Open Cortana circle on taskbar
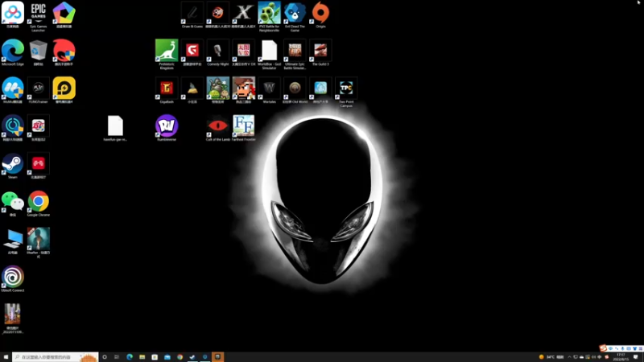Viewport: 644px width, 362px height. (105, 357)
